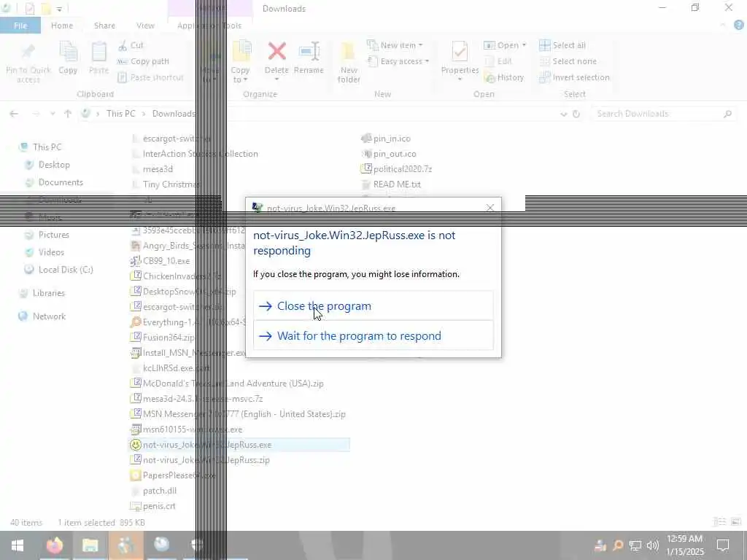Click the Cut scissors icon
Viewport: 747px width, 560px height.
pos(123,45)
